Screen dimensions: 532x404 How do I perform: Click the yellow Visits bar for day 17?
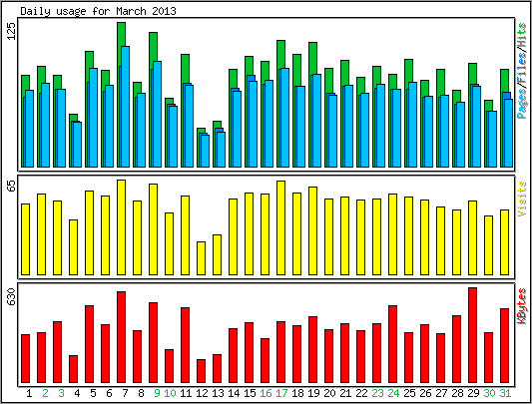click(280, 228)
